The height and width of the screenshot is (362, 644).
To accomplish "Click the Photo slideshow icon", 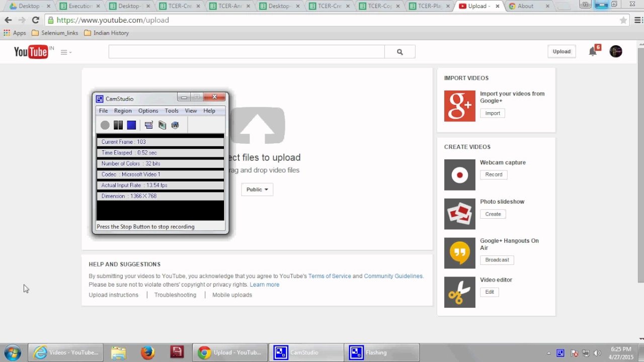I will (460, 214).
